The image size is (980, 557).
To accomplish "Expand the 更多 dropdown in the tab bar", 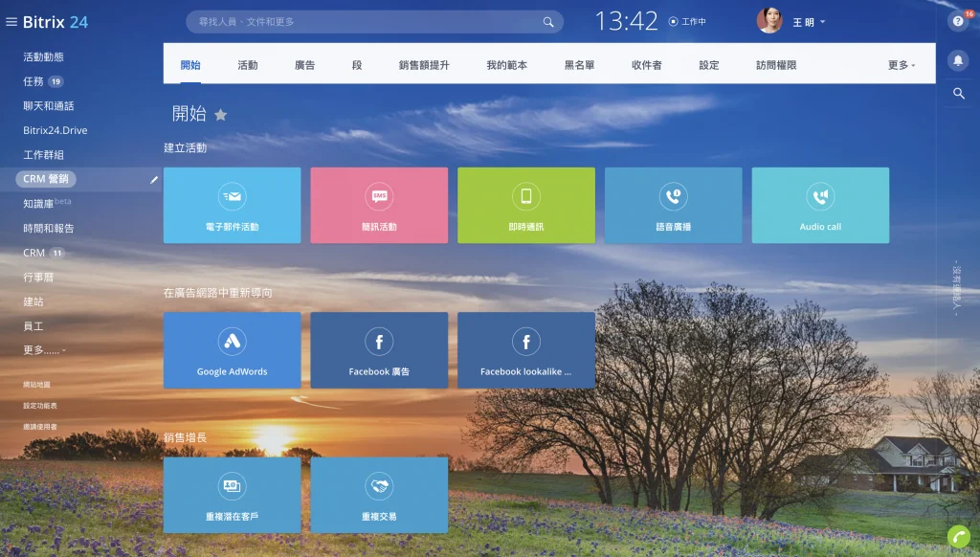I will point(902,65).
